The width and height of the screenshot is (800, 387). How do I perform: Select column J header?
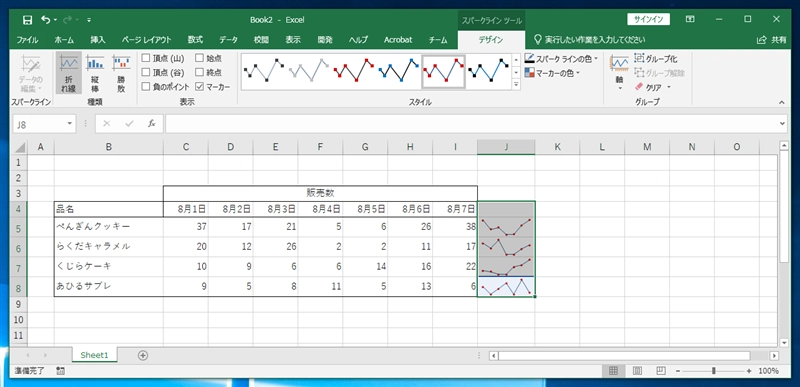[x=506, y=147]
